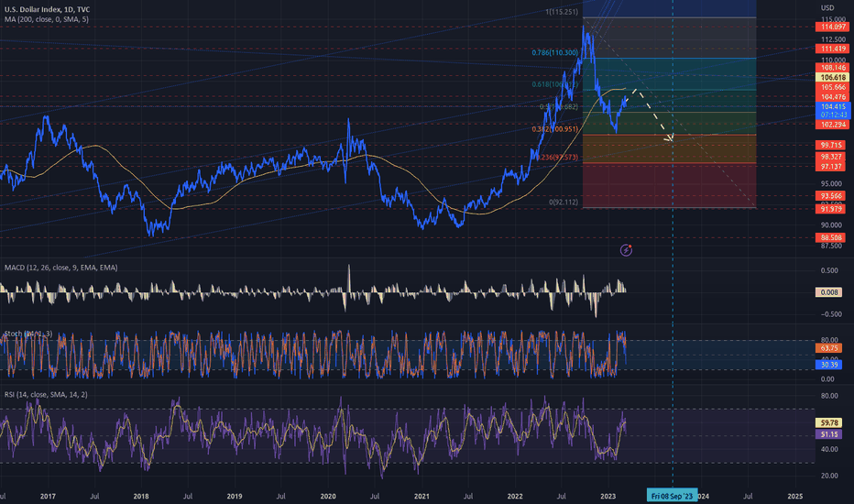This screenshot has height=504, width=854.
Task: Click the 2025 label on time axis
Action: pos(795,497)
